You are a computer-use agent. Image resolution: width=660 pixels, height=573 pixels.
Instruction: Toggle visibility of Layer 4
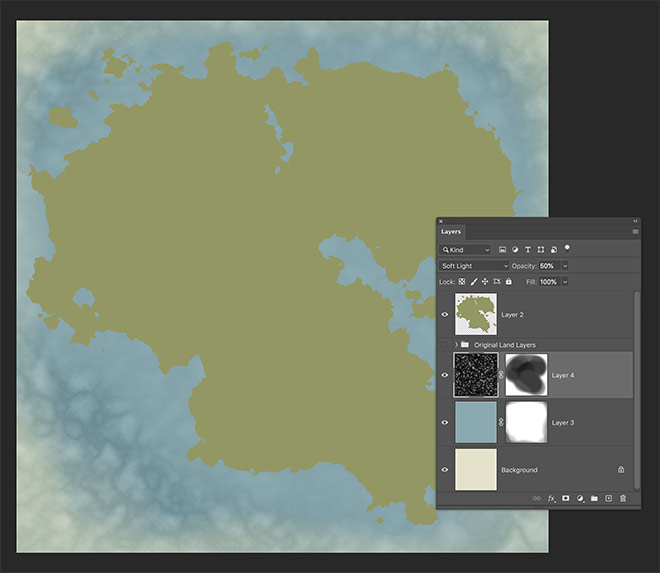pyautogui.click(x=445, y=375)
